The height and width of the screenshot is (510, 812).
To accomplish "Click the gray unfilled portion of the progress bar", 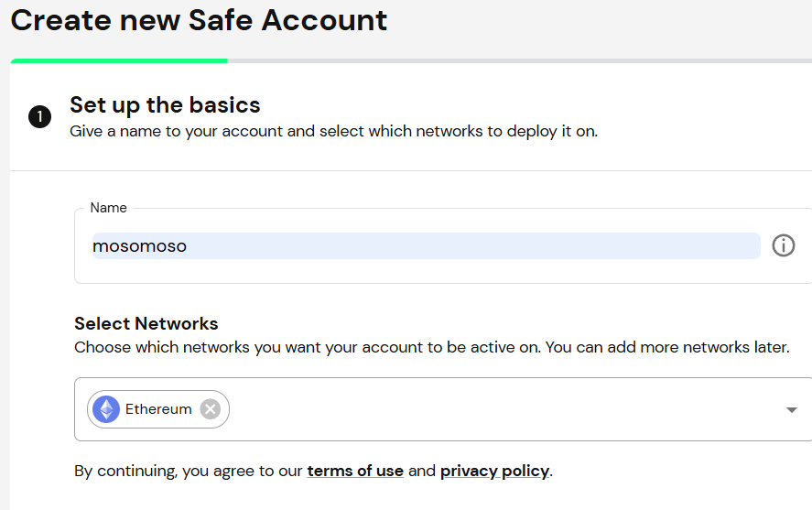I will click(519, 61).
